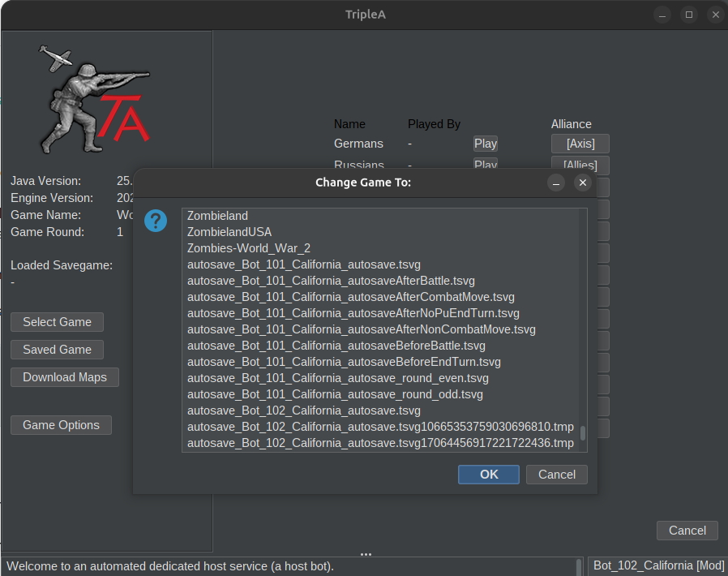Select Bot_101 autosaveAfterNoPuEndTurn.tsvg entry
This screenshot has height=576, width=728.
(381, 313)
